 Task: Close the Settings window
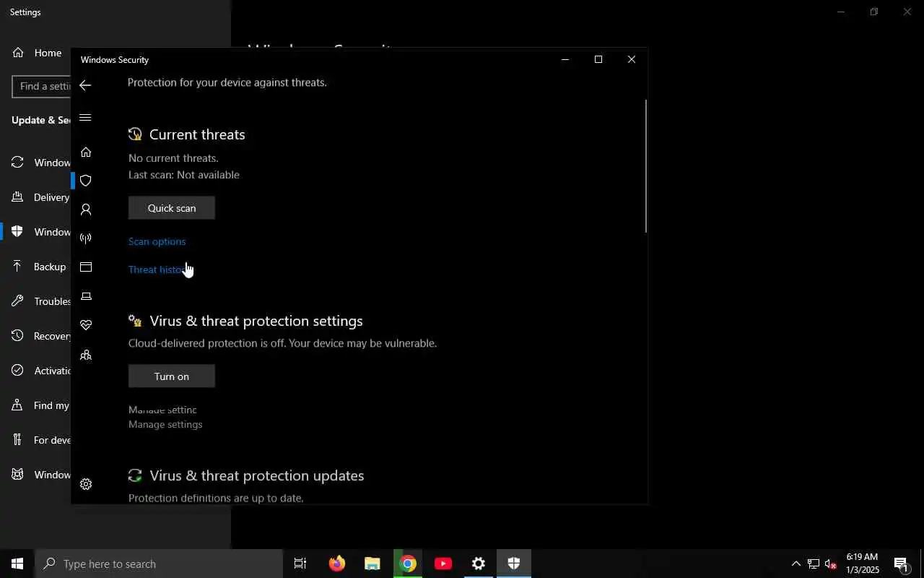907,12
